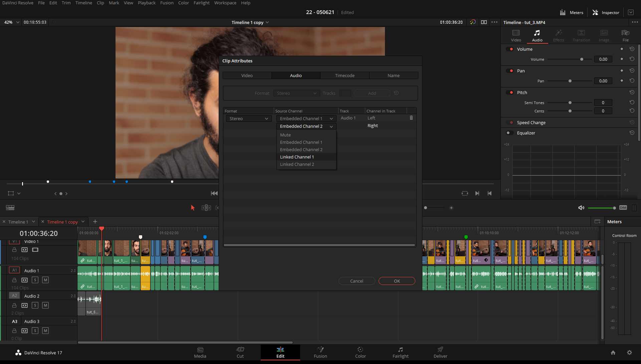Image resolution: width=641 pixels, height=364 pixels.
Task: Open the Media page
Action: coord(200,352)
